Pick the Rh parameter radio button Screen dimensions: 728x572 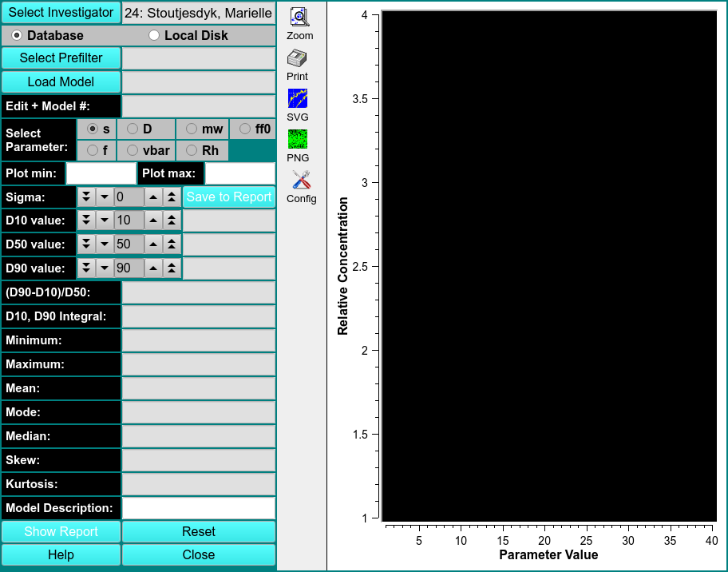pos(192,150)
